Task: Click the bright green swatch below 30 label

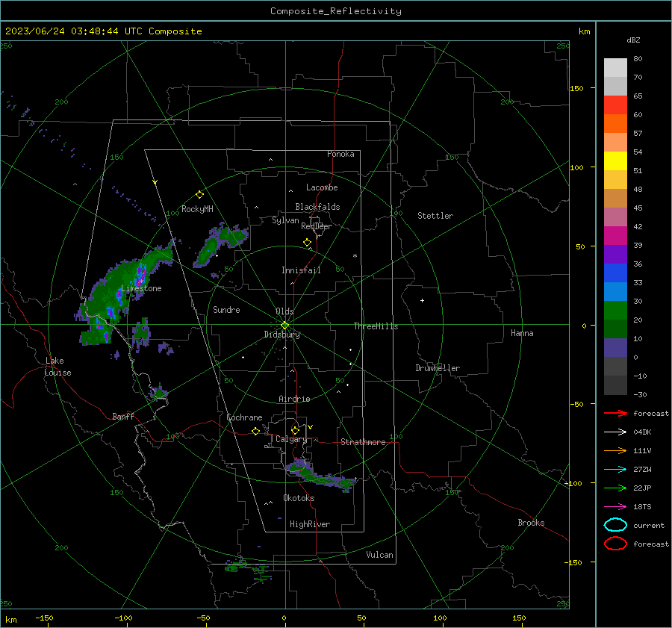Action: point(615,311)
